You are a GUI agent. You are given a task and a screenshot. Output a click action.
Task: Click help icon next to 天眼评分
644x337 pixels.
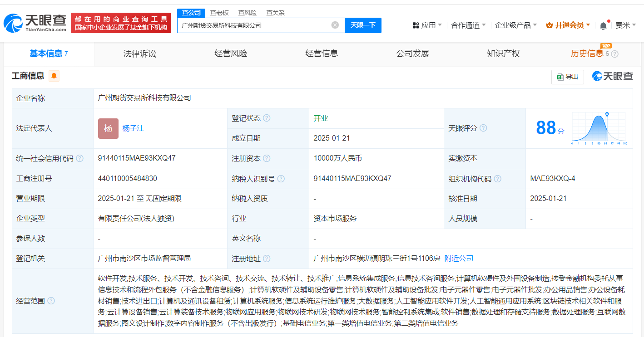pyautogui.click(x=483, y=128)
